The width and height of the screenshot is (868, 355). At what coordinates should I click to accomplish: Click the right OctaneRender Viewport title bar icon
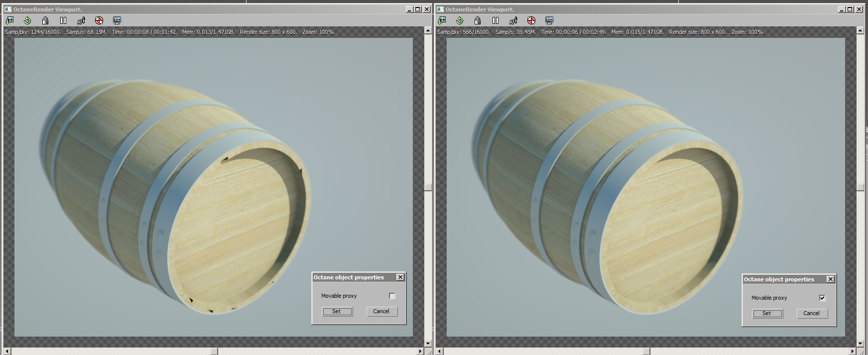click(440, 9)
